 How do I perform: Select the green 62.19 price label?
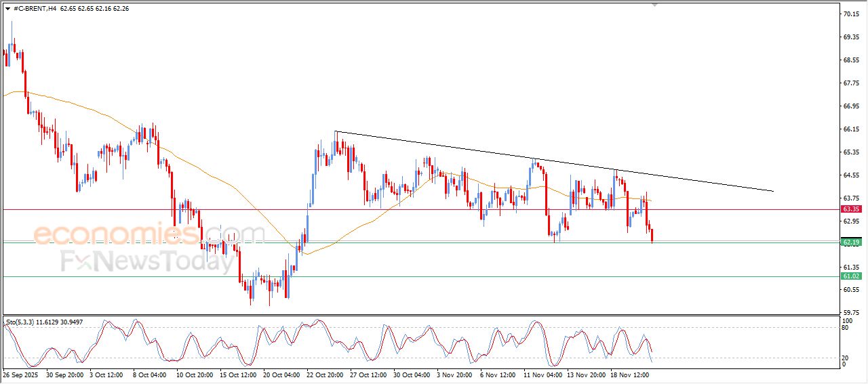click(850, 242)
